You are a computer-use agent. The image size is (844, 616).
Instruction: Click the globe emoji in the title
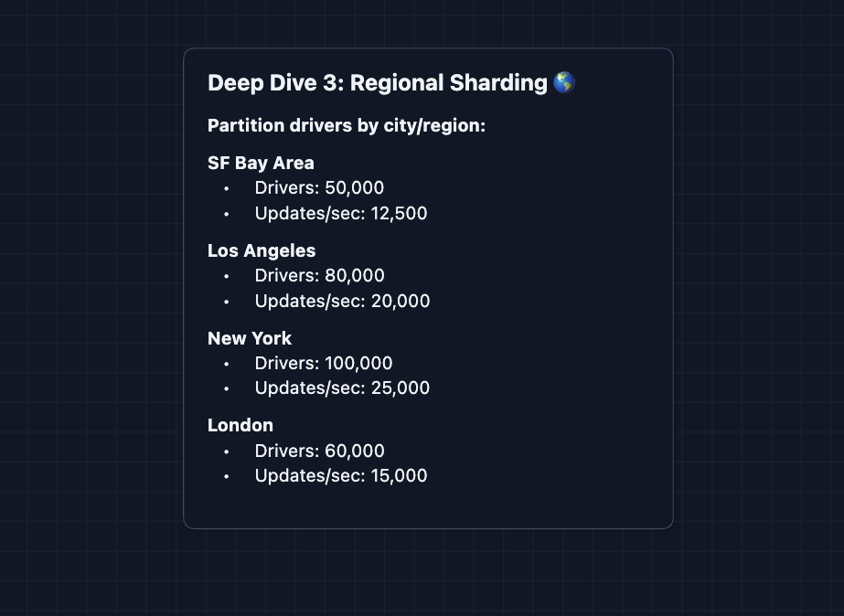(x=563, y=83)
